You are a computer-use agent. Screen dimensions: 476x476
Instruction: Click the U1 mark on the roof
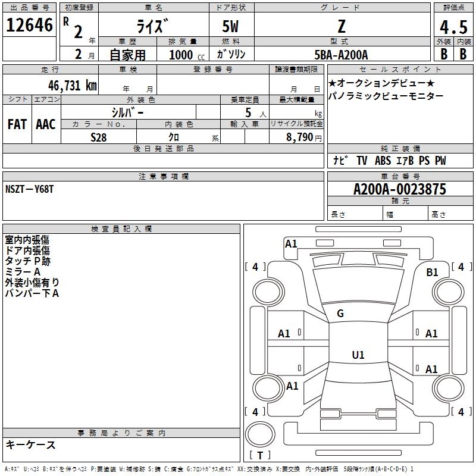(x=358, y=355)
